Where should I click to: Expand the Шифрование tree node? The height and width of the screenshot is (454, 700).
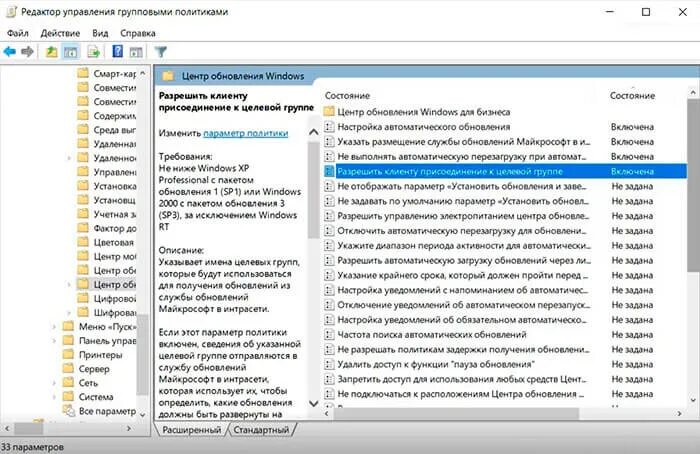(x=69, y=312)
